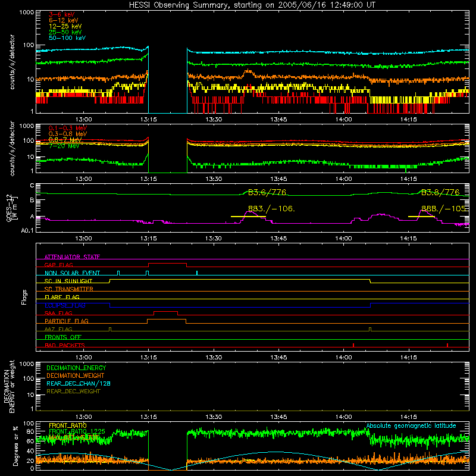Click the 13:15 time label under the Flags panel

point(148,358)
